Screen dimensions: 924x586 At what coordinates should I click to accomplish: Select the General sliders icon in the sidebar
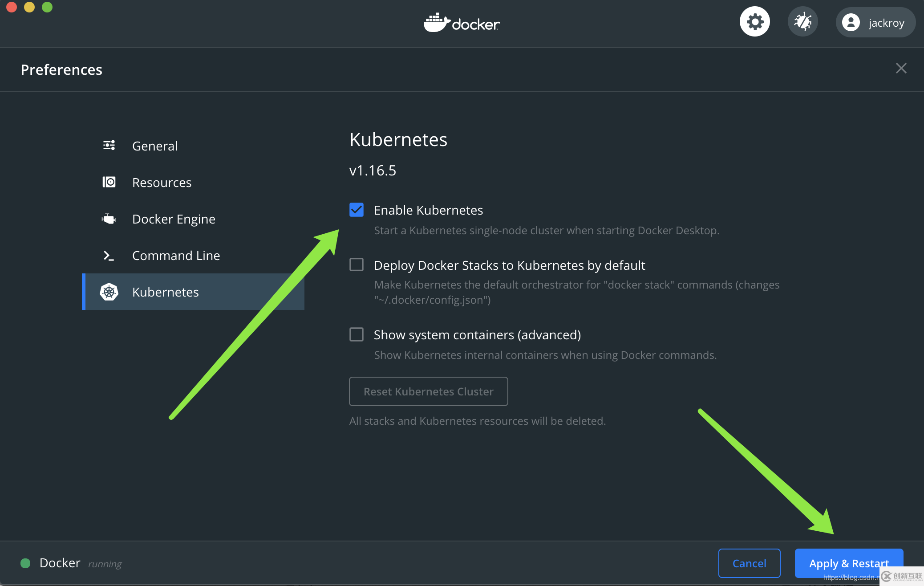pos(109,145)
